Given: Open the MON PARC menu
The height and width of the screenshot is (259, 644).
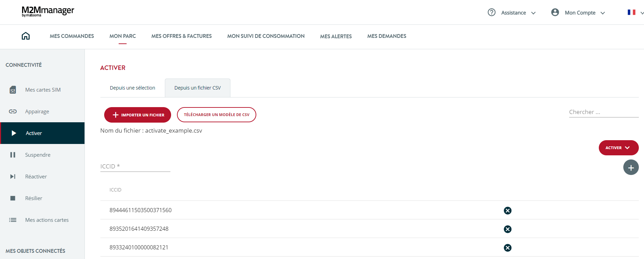Looking at the screenshot, I should 122,36.
